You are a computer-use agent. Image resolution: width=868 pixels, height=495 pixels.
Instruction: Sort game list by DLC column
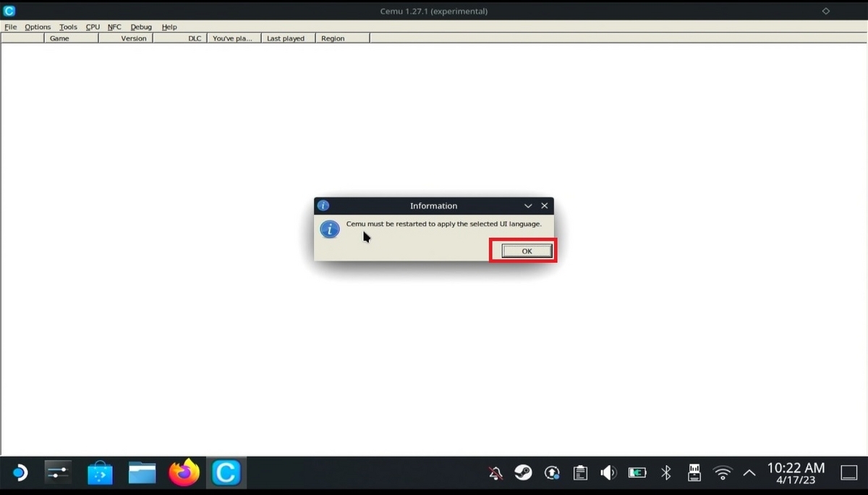[x=180, y=38]
